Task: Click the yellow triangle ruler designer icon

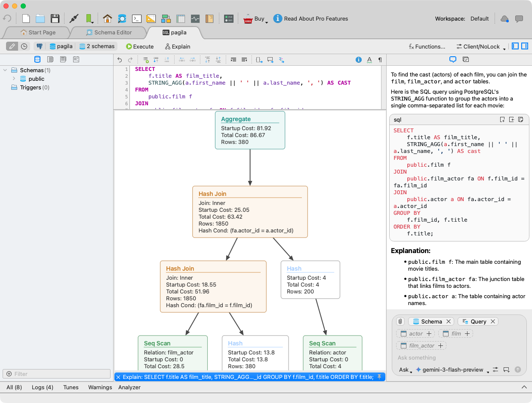Action: coord(151,18)
